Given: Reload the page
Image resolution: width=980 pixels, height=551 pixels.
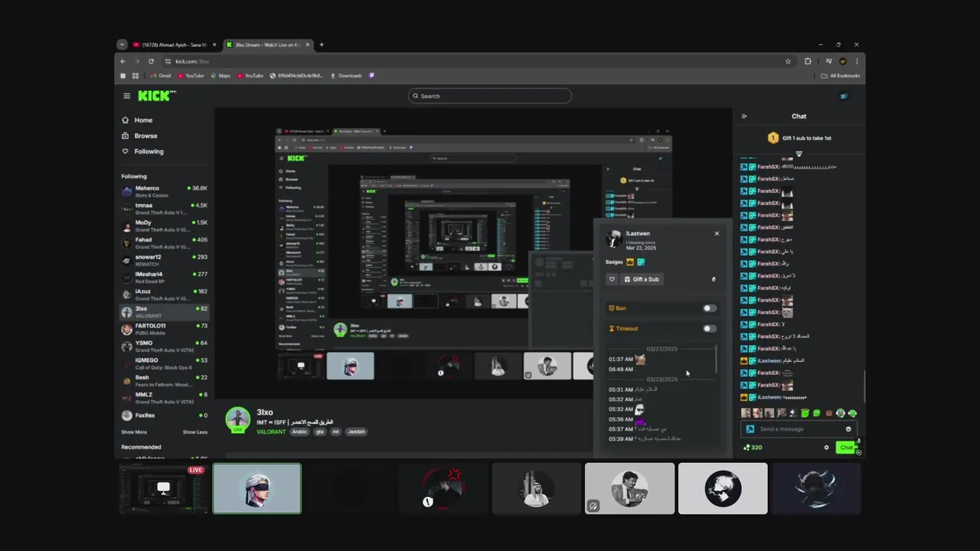Looking at the screenshot, I should pos(151,61).
